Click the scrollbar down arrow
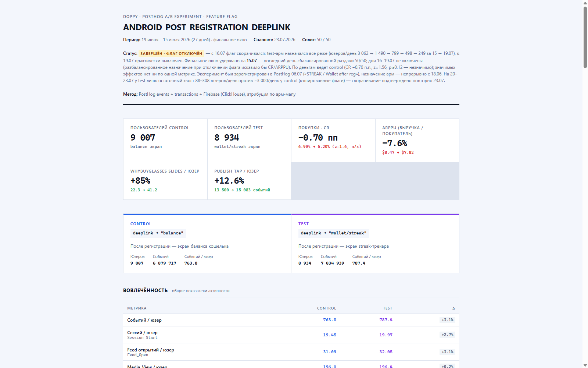588x368 pixels. click(585, 365)
